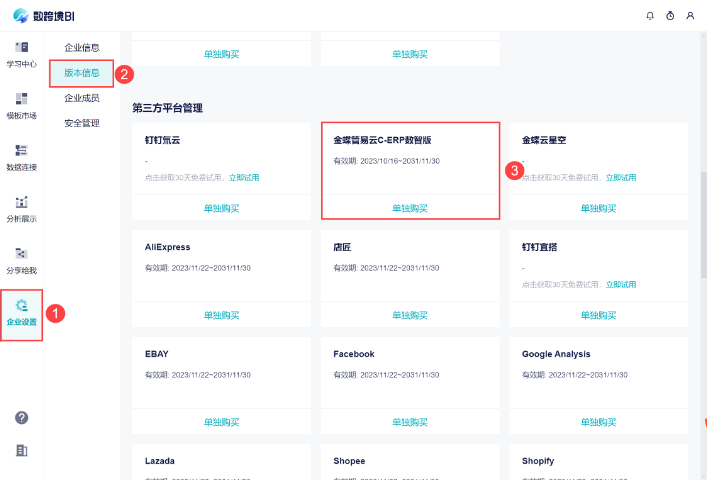The image size is (707, 480).
Task: Select the 版本信息 menu item
Action: [x=82, y=73]
